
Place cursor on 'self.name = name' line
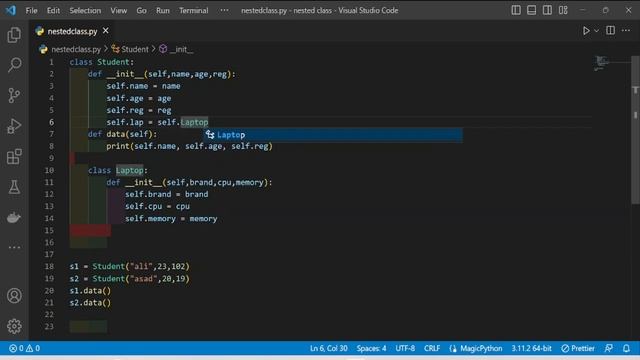point(143,86)
